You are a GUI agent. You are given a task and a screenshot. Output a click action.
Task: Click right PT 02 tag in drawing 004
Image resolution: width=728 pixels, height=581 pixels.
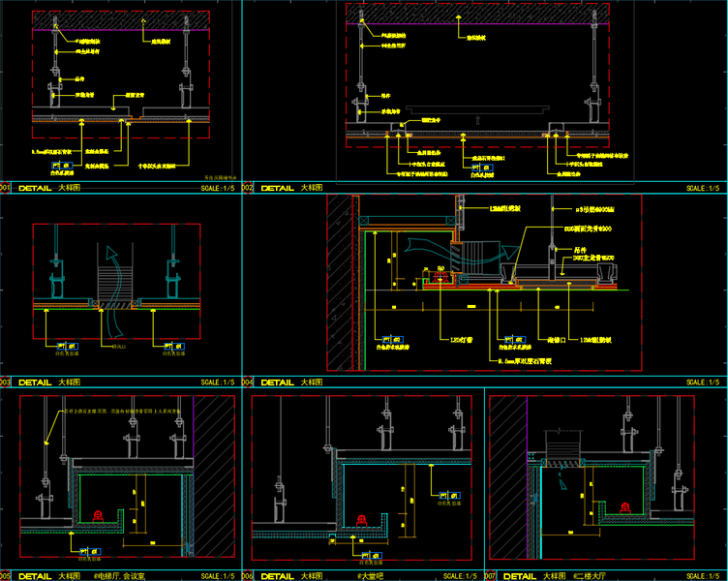[x=515, y=340]
